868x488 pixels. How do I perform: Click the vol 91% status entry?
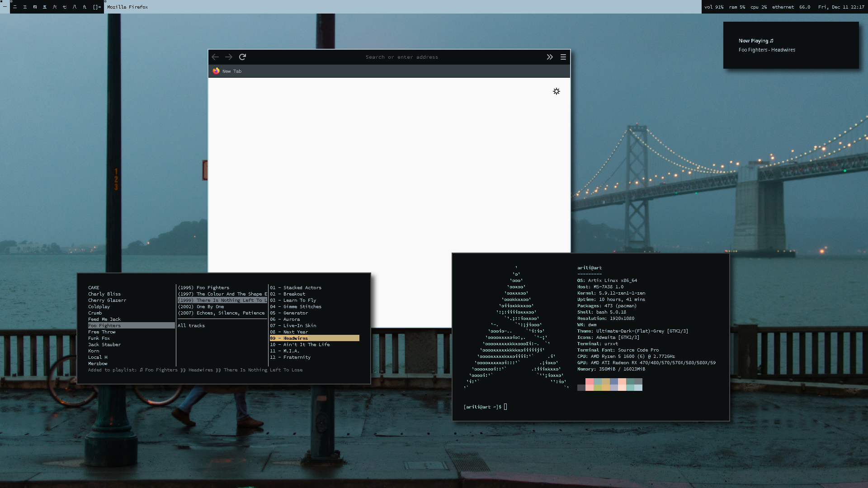(x=714, y=7)
